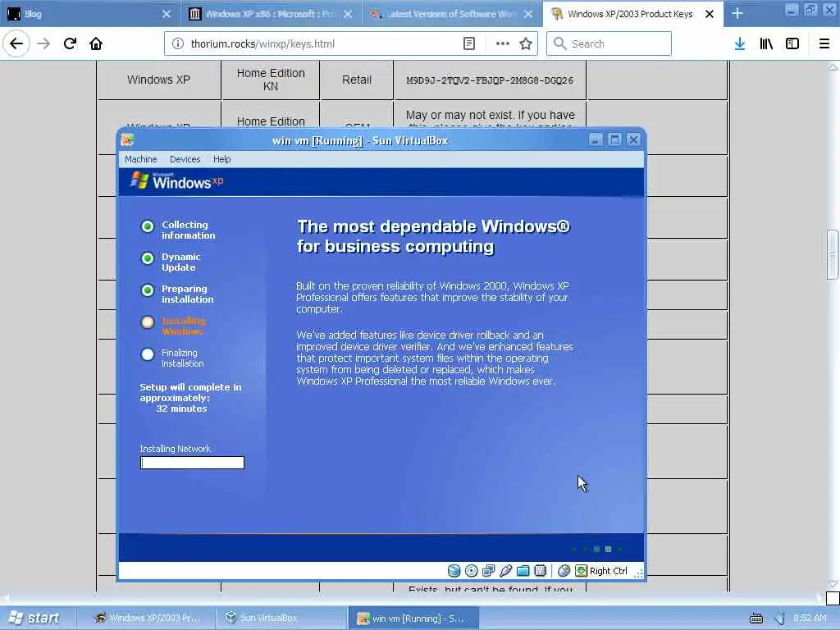Open the page actions three-dot menu

pyautogui.click(x=503, y=43)
